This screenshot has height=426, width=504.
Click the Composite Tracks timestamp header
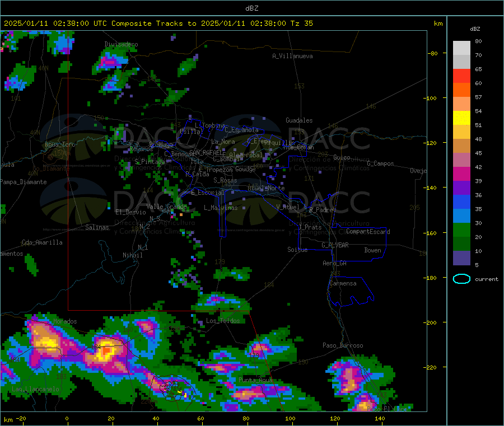click(x=158, y=24)
